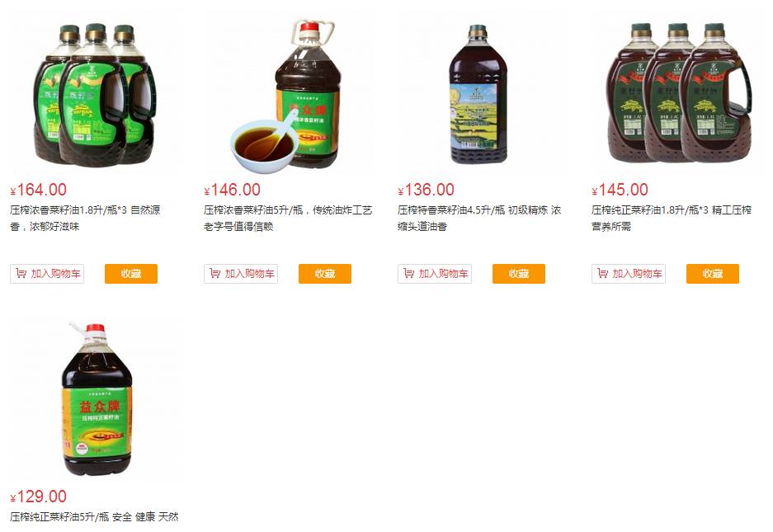The height and width of the screenshot is (532, 773).
Task: Add the ¥136.00 oil to shopping cart
Action: 434,274
